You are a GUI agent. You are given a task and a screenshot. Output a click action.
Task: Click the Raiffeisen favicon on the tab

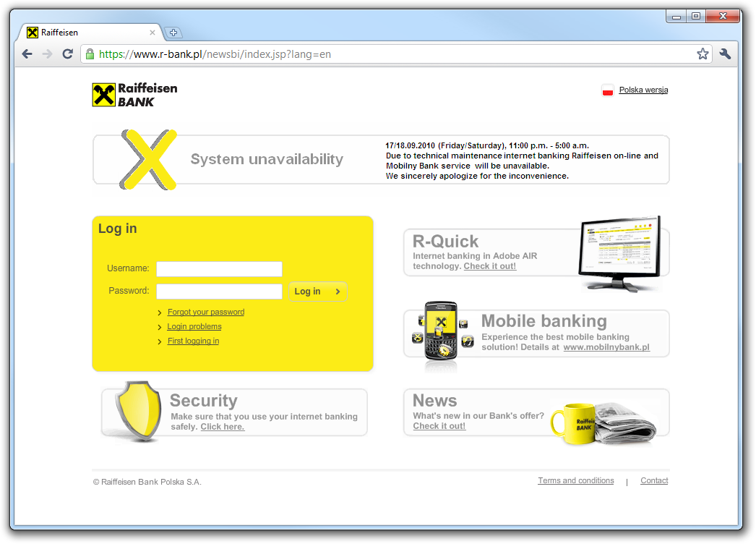point(33,33)
